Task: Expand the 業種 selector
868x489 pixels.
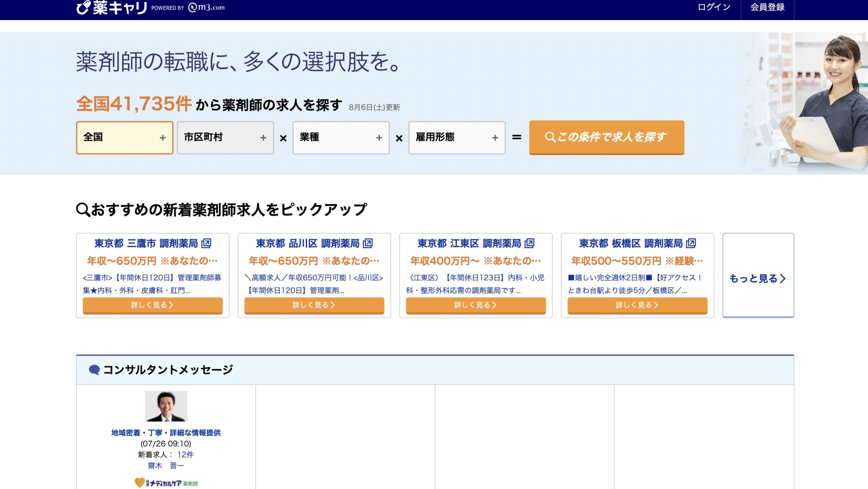Action: pyautogui.click(x=341, y=138)
